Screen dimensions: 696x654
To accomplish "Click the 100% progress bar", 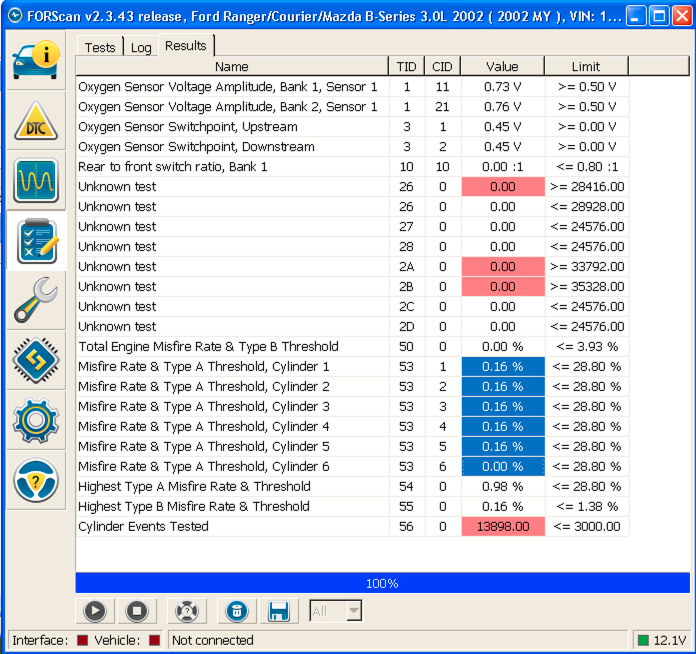I will [x=382, y=583].
